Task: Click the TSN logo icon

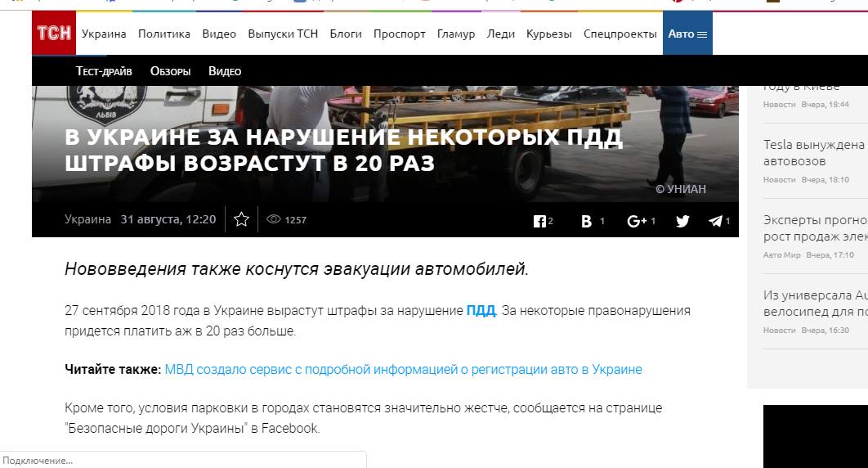Action: click(54, 34)
